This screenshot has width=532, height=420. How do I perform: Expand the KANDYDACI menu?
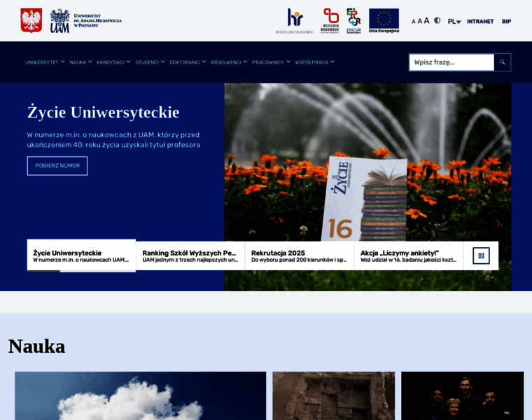tap(113, 62)
